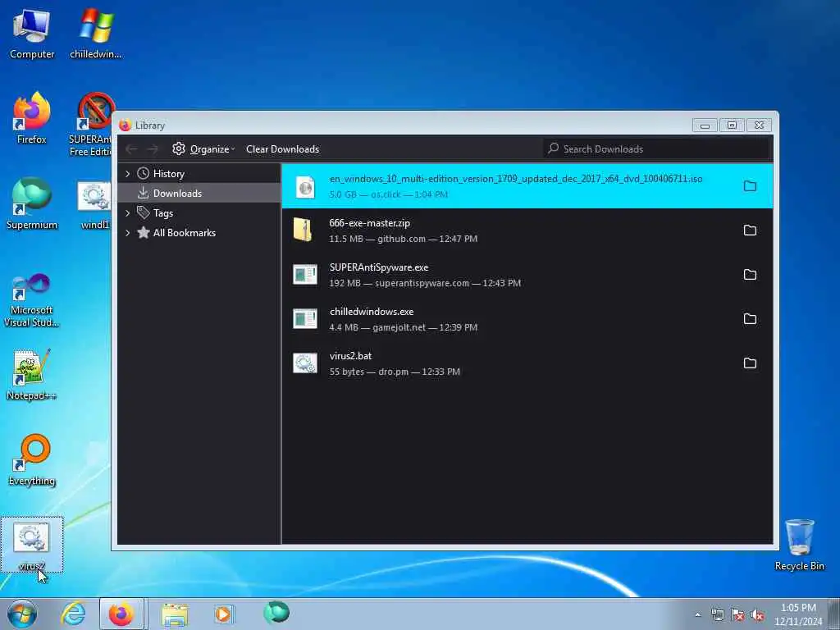Open Supermium from the taskbar
Image resolution: width=840 pixels, height=630 pixels.
[276, 613]
